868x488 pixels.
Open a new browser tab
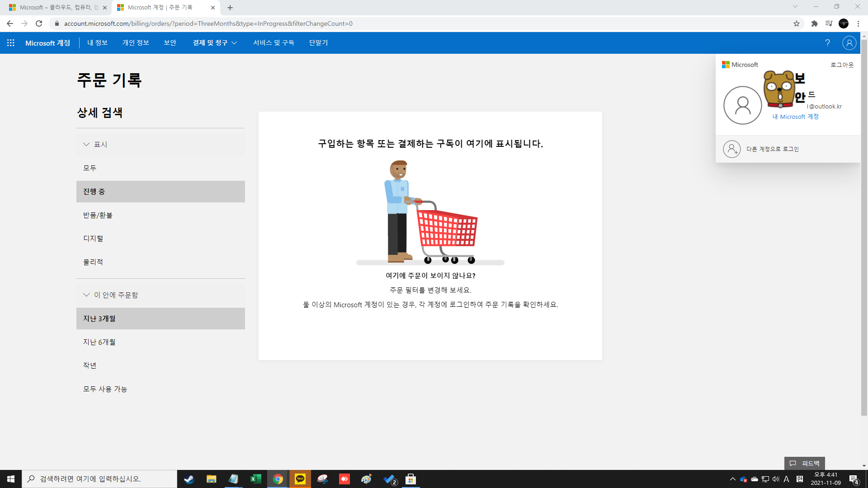point(230,8)
